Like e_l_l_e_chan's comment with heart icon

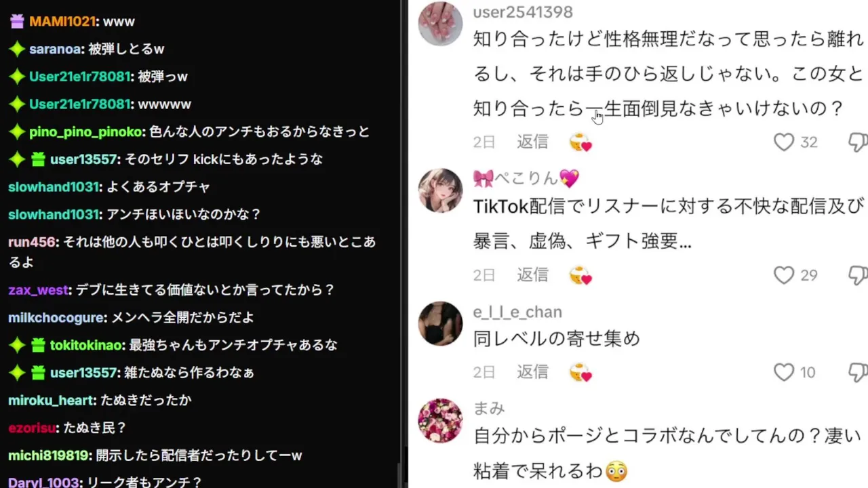pyautogui.click(x=784, y=372)
